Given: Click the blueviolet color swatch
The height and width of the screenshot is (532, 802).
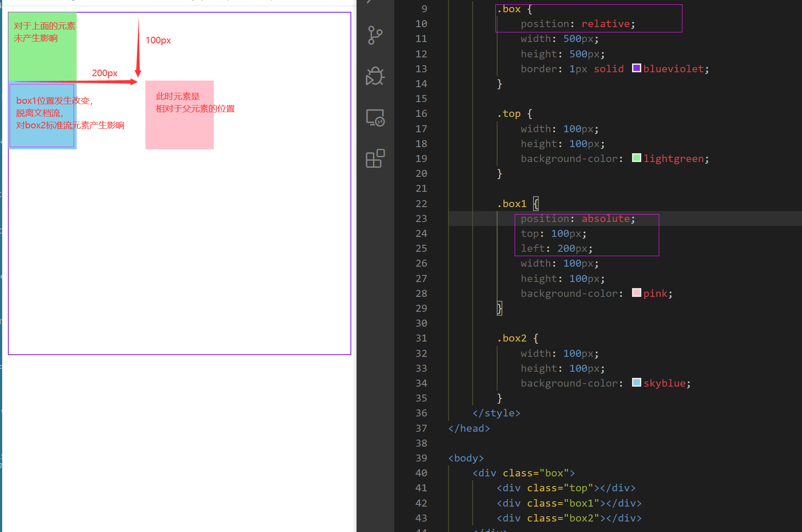Looking at the screenshot, I should click(x=637, y=68).
